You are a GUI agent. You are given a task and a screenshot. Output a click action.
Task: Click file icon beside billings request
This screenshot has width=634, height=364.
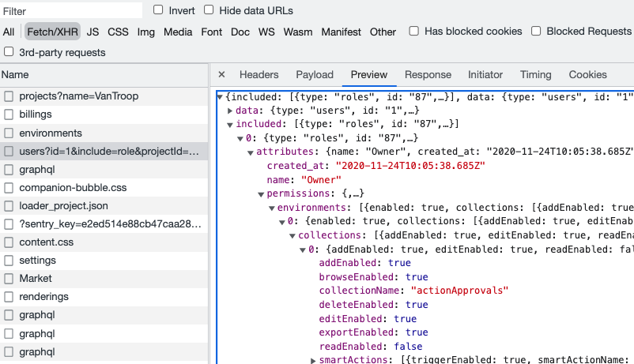(9, 114)
